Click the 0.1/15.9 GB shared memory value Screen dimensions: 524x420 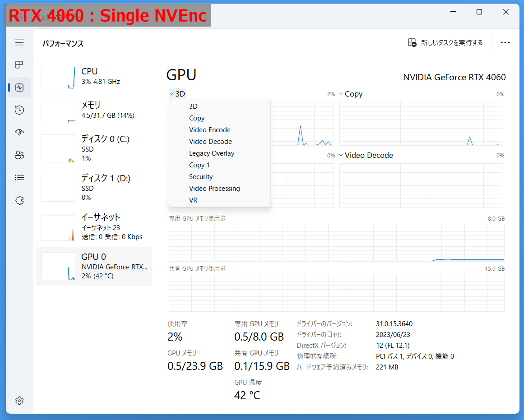[262, 366]
